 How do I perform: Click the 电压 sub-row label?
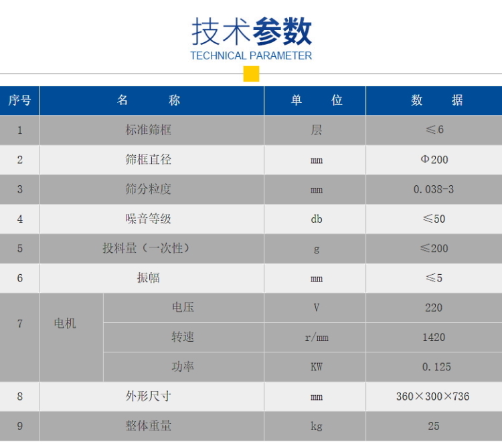coord(183,308)
